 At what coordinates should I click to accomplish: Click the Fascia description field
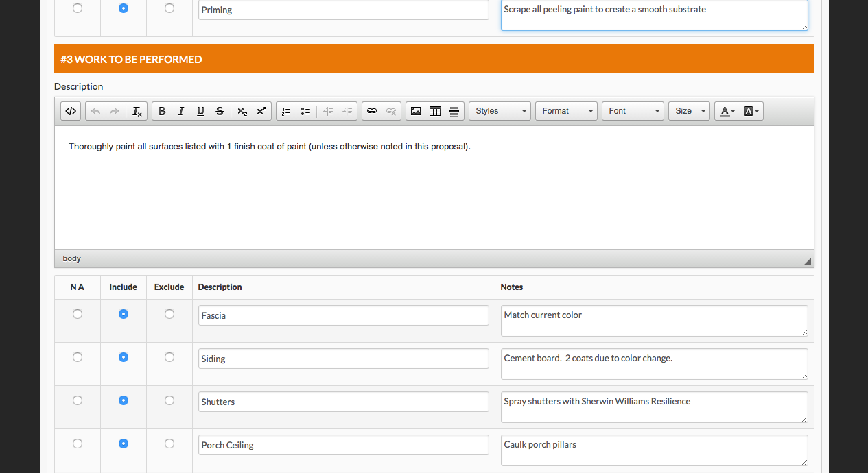click(344, 315)
